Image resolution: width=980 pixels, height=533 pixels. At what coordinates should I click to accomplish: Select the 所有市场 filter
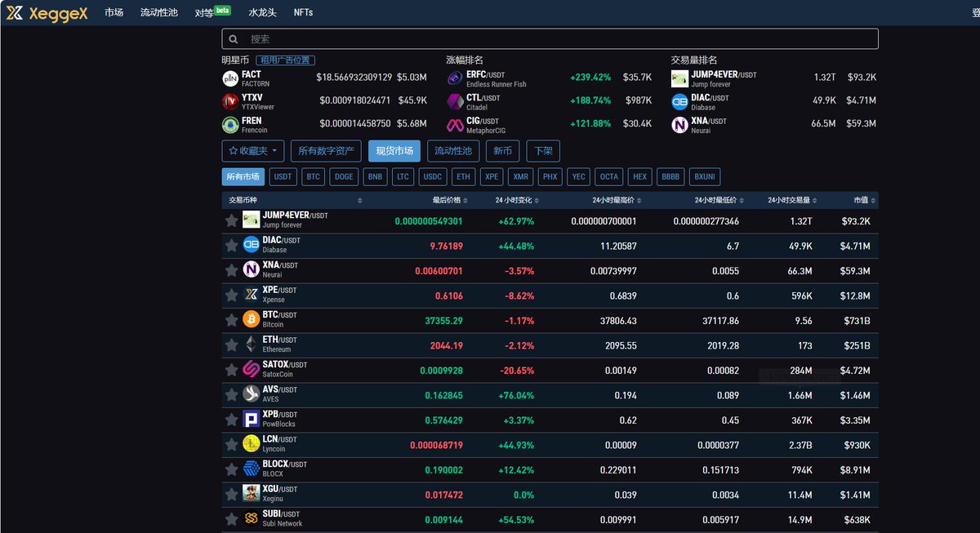[243, 176]
